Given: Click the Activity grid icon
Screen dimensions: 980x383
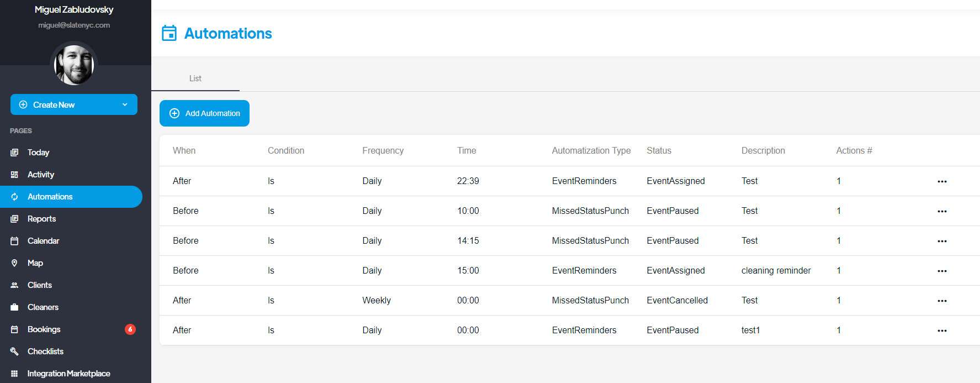Looking at the screenshot, I should [14, 175].
